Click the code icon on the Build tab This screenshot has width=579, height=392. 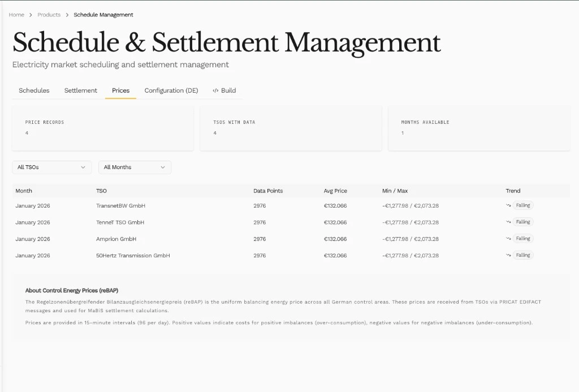[x=214, y=91]
